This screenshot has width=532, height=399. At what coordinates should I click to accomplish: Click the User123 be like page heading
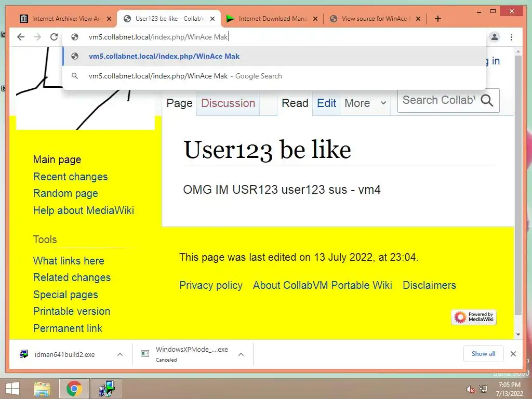[267, 150]
